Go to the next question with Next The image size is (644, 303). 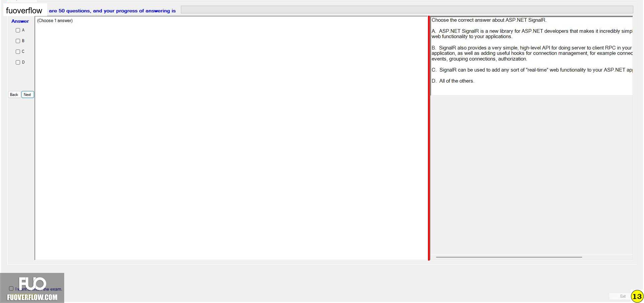27,95
